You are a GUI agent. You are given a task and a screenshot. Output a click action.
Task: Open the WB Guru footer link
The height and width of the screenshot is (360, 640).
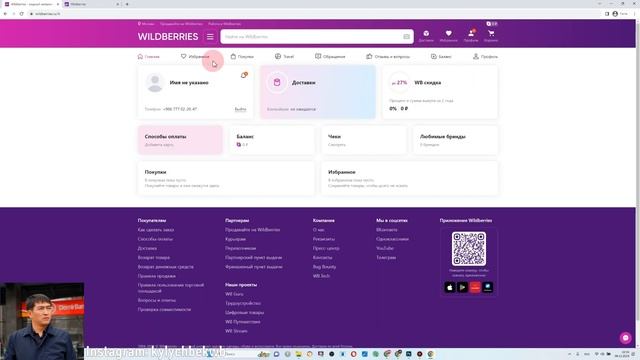(x=234, y=294)
